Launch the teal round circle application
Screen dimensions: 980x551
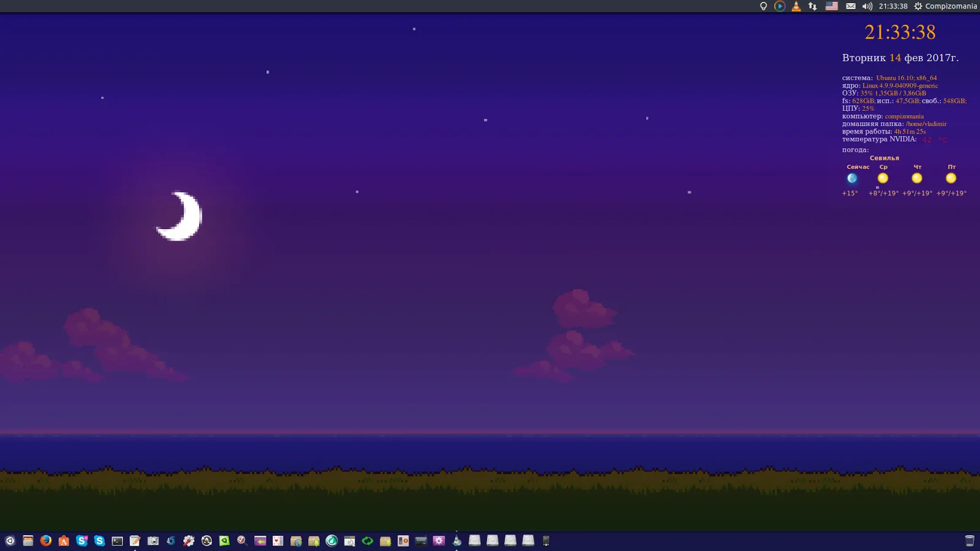331,541
